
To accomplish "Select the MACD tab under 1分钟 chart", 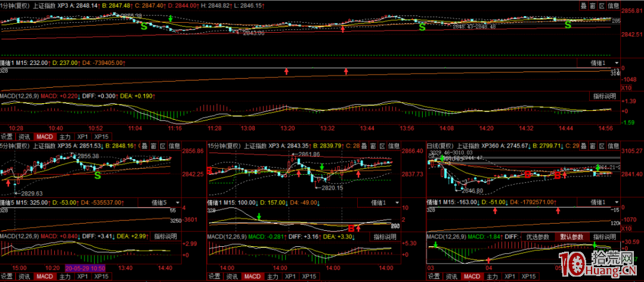I will [x=44, y=137].
